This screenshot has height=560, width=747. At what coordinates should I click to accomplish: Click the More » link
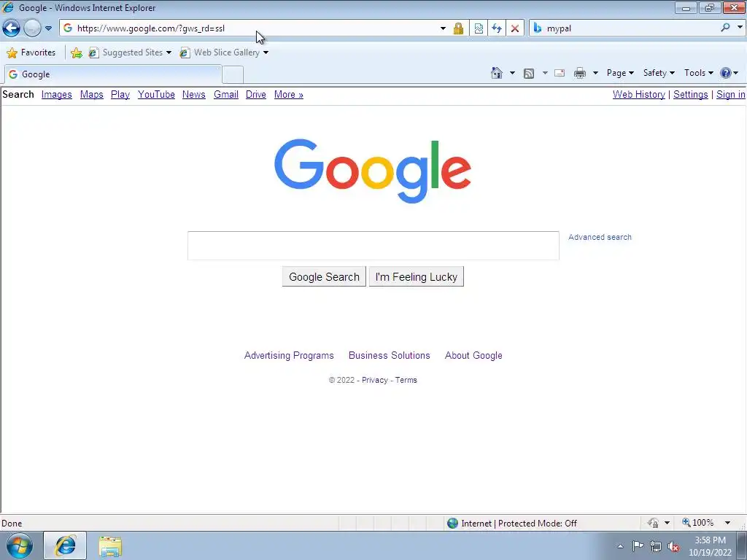pyautogui.click(x=289, y=94)
